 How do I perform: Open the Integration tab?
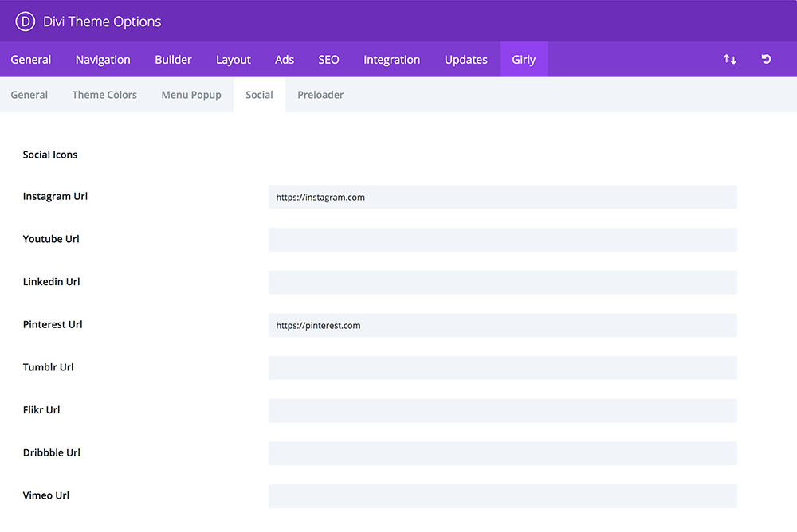tap(391, 60)
